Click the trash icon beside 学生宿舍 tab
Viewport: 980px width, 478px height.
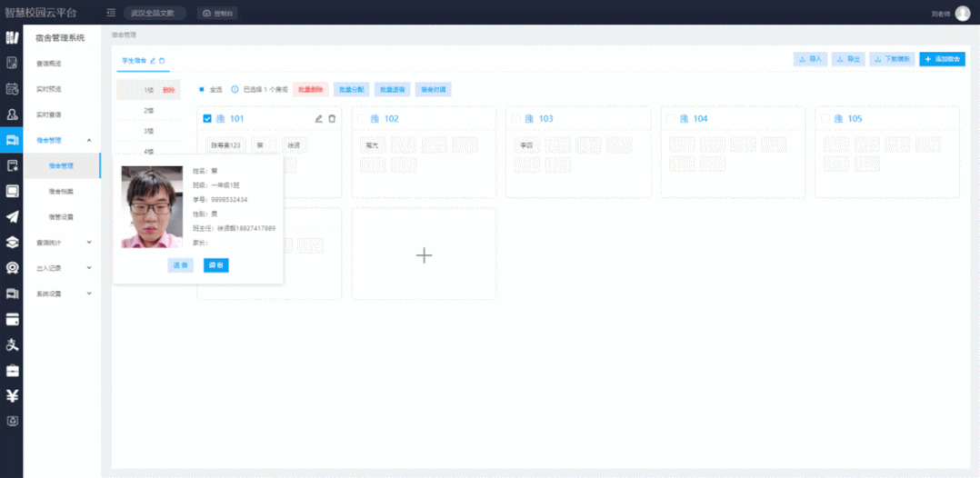point(162,61)
